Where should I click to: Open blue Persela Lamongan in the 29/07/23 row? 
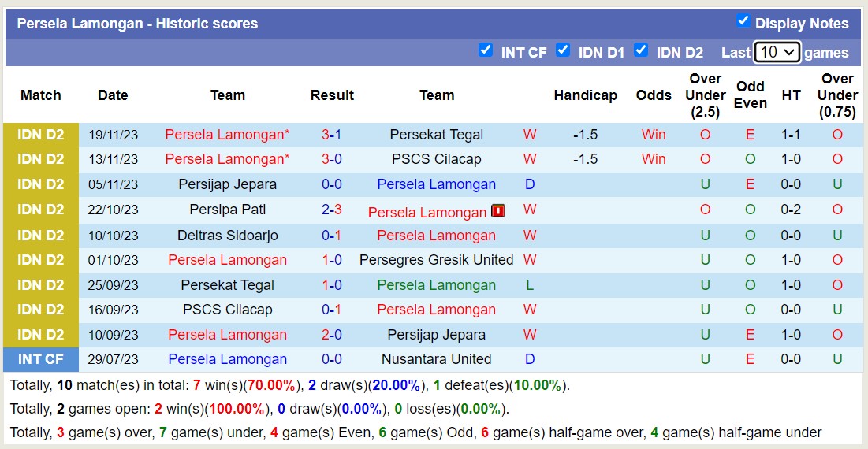228,359
